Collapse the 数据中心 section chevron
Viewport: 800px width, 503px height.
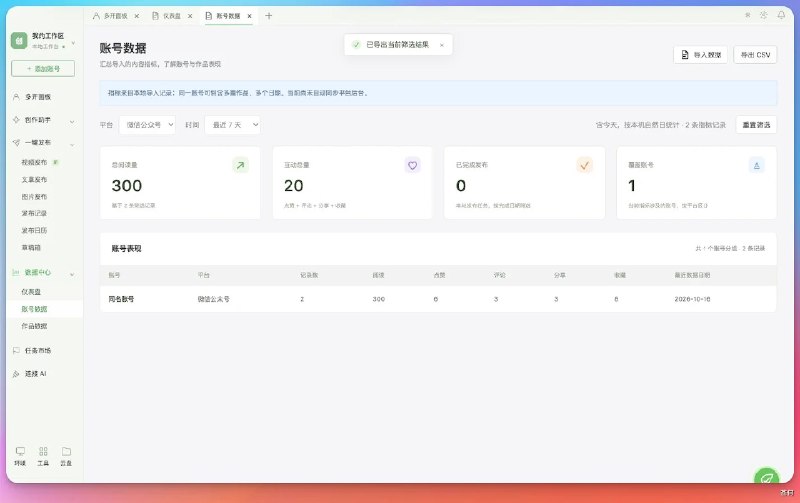click(72, 274)
